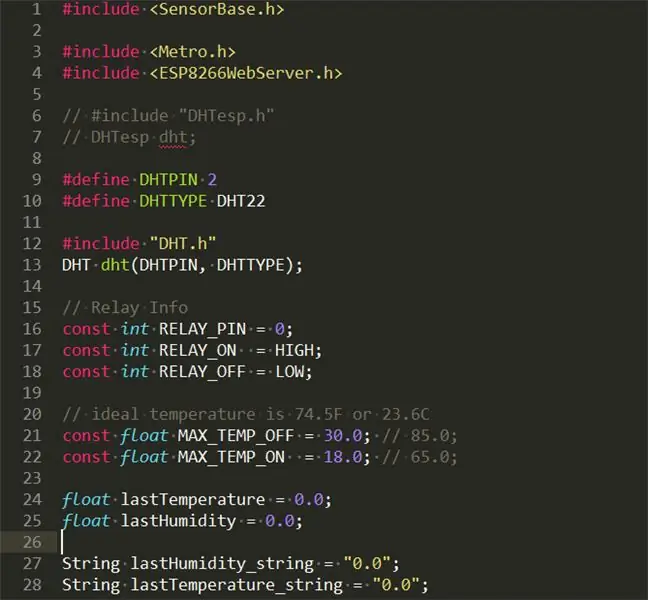This screenshot has width=648, height=600.
Task: Click DHTPIN in the #define line
Action: point(168,180)
